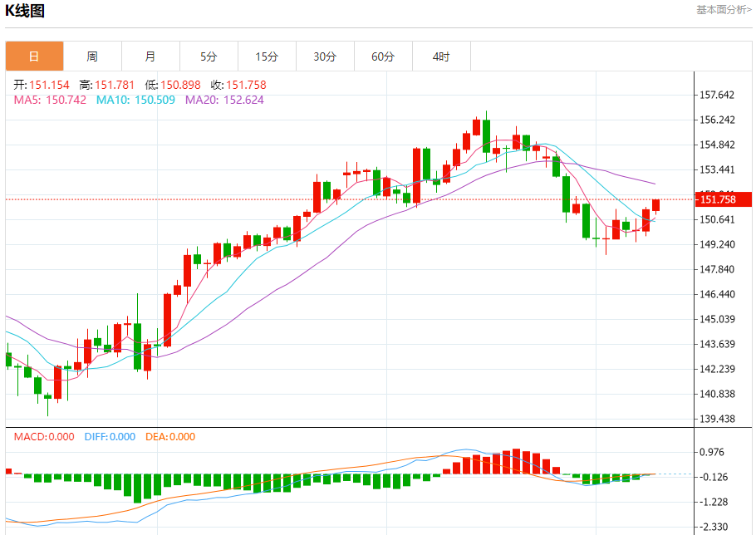The height and width of the screenshot is (535, 756).
Task: Select the 4时 four-hour tab
Action: tap(441, 56)
